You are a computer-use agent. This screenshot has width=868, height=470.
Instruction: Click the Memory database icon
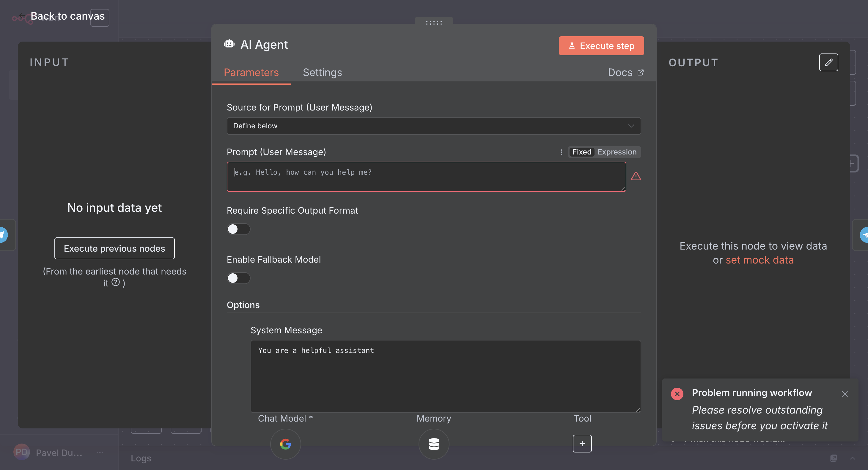434,444
